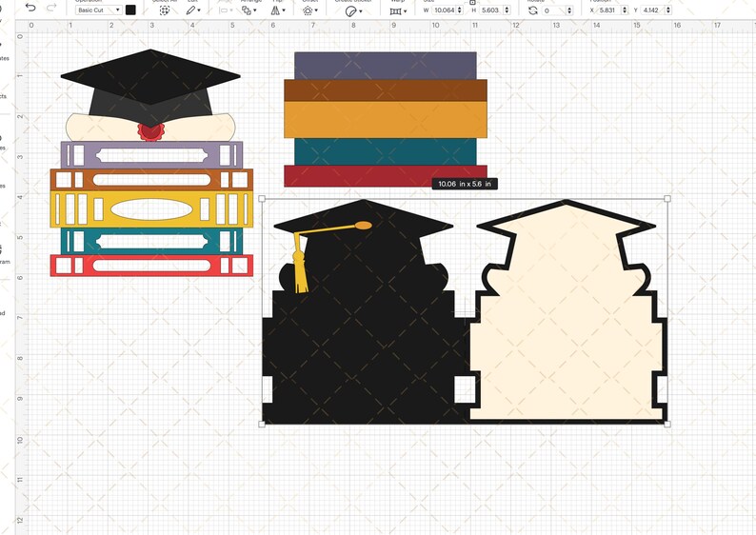Open the Offset tool

(x=308, y=10)
